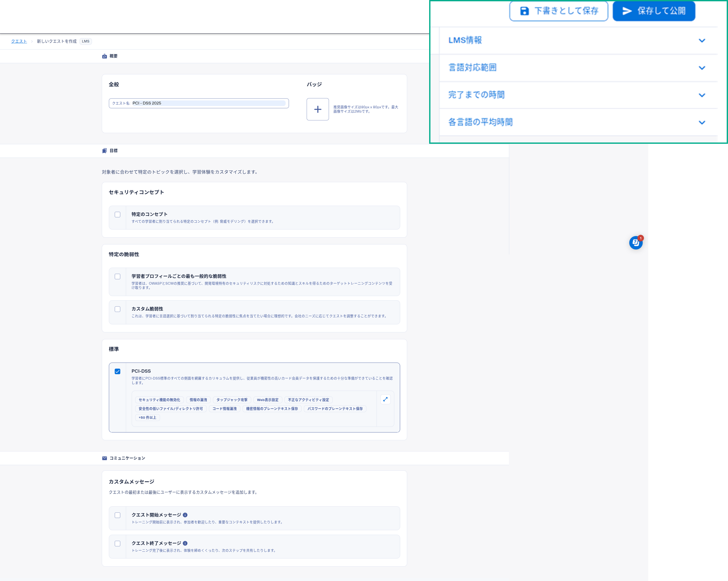Click the 概要 section heading
This screenshot has height=581, width=728.
[x=113, y=56]
